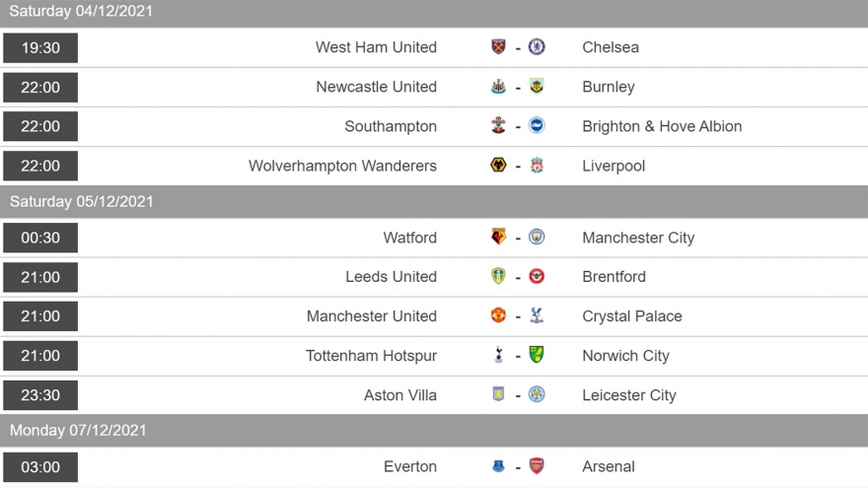Click the Chelsea club crest icon
The height and width of the screenshot is (488, 868).
click(537, 47)
